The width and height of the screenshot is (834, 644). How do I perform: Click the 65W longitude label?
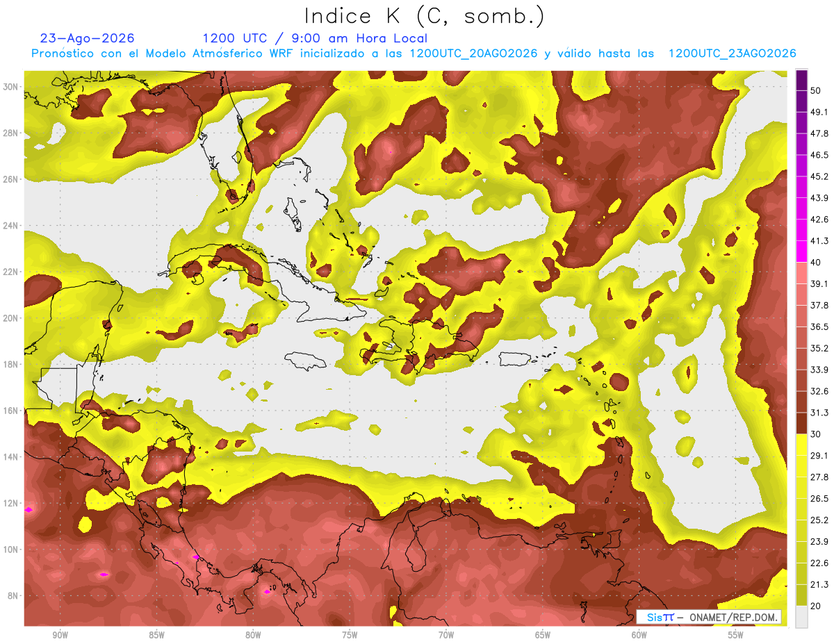click(x=543, y=636)
